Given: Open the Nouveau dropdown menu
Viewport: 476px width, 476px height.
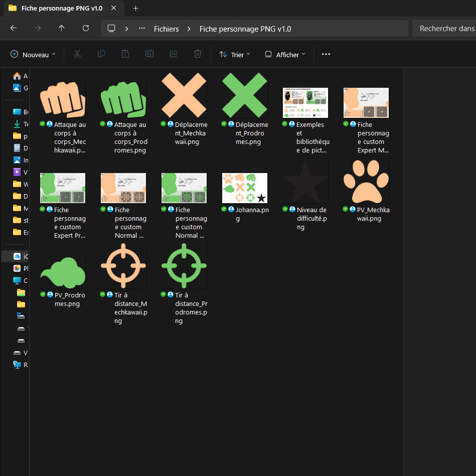Looking at the screenshot, I should click(33, 55).
